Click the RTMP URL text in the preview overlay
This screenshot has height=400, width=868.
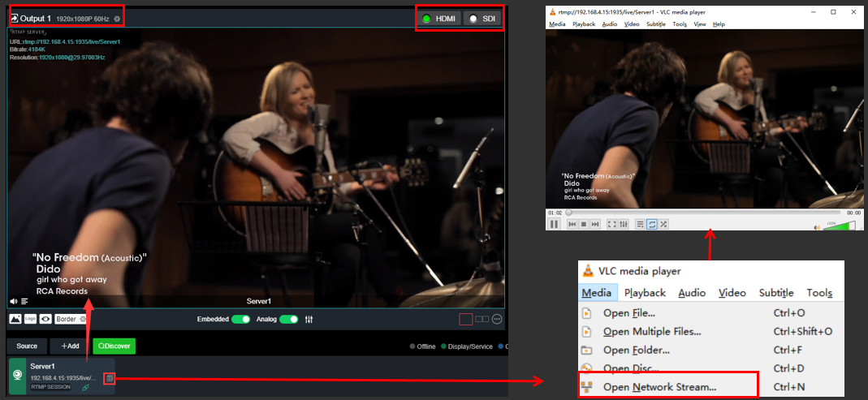71,42
